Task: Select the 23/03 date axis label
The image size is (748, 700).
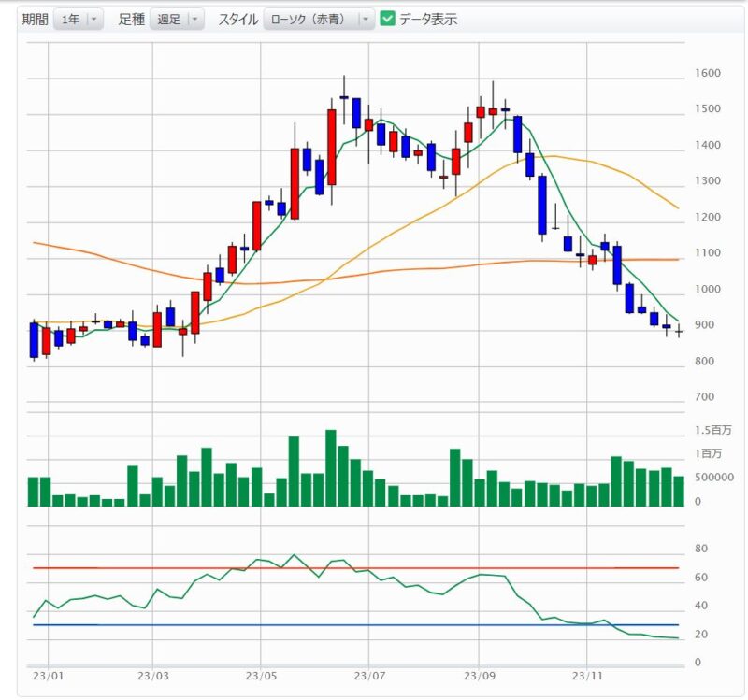Action: pos(153,676)
